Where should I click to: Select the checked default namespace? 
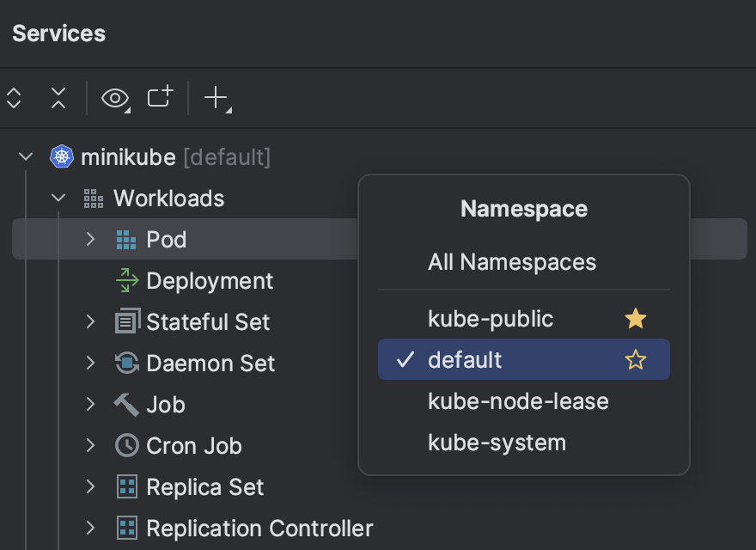coord(465,360)
